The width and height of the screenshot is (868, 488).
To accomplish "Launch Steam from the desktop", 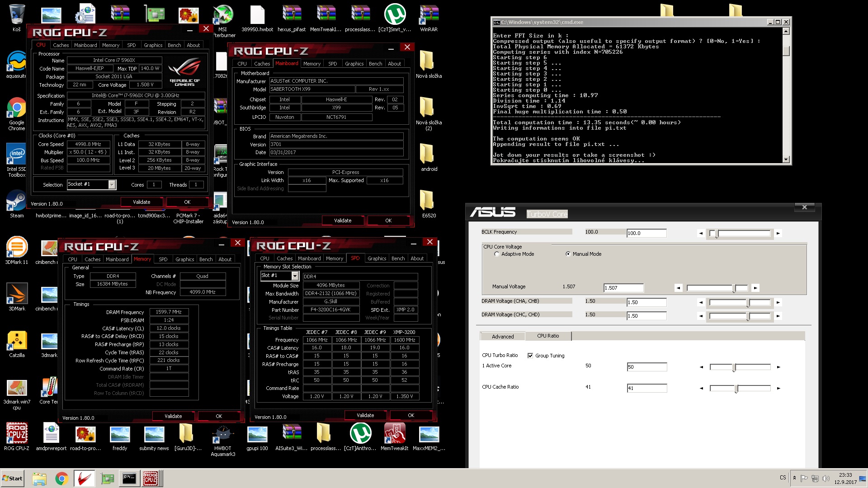I will pos(17,204).
